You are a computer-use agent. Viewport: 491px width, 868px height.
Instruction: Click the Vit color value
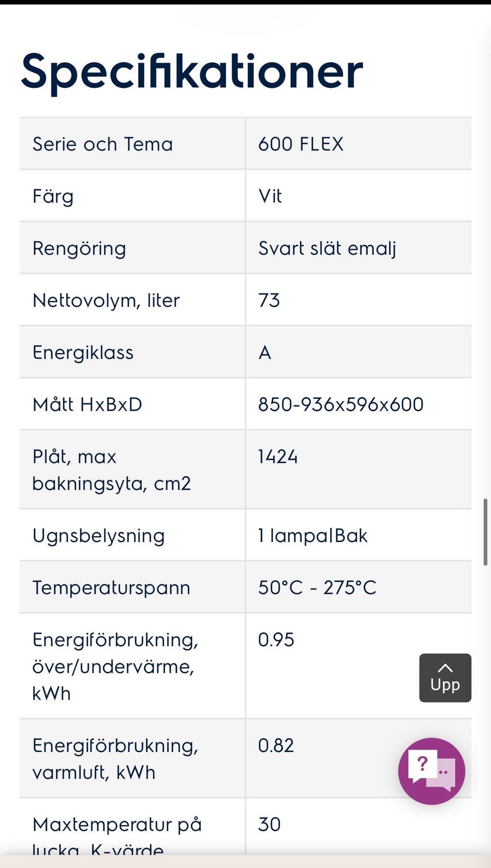tap(270, 196)
